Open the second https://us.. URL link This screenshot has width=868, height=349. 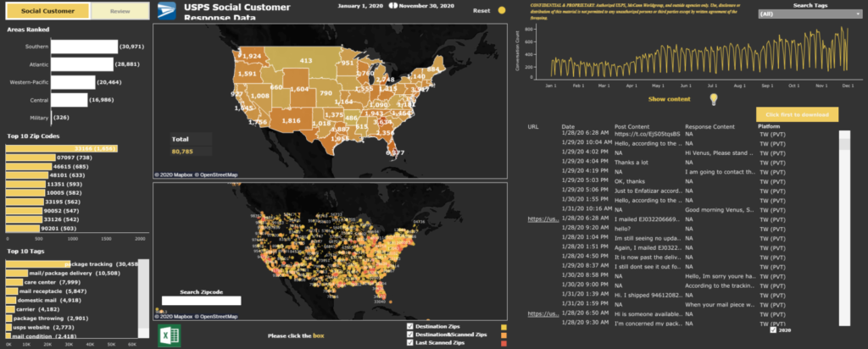point(543,313)
